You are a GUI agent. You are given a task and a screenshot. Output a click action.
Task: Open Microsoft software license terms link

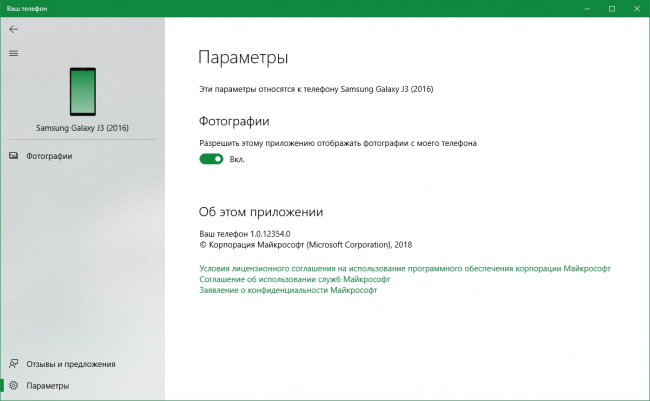[405, 268]
